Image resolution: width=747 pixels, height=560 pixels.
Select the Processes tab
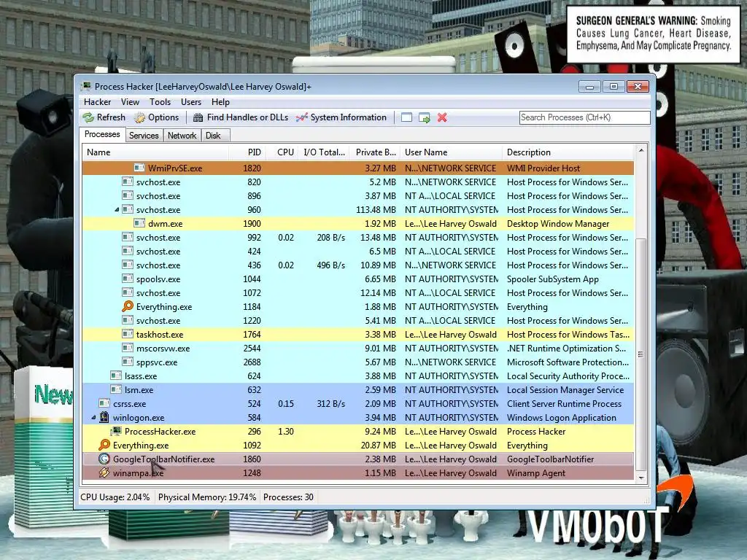coord(102,134)
